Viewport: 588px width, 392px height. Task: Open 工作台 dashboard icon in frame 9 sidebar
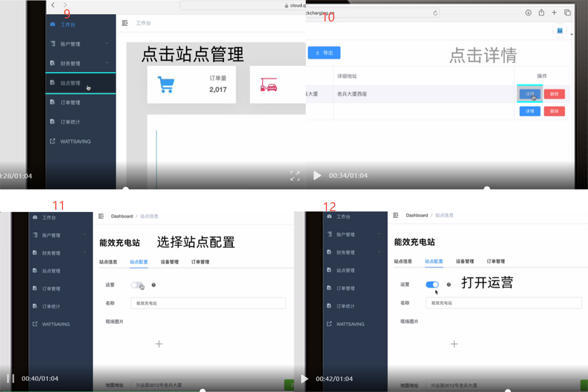click(x=53, y=24)
